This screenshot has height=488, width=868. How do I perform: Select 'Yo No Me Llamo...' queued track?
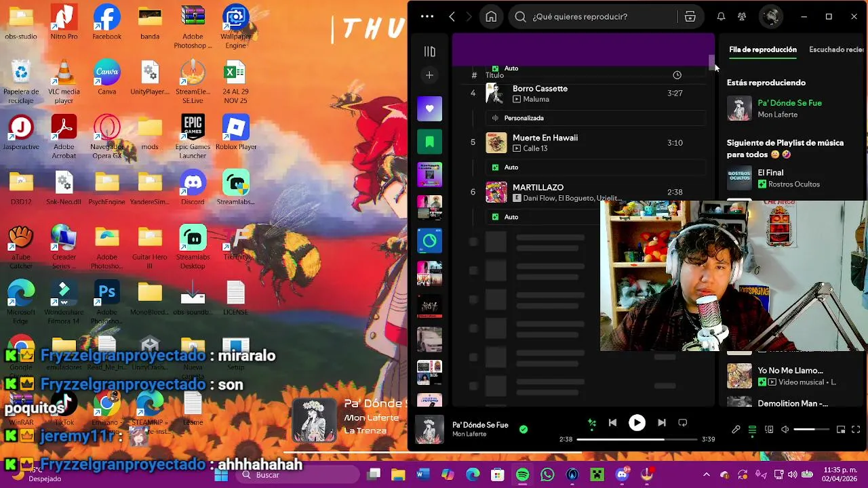pyautogui.click(x=790, y=371)
